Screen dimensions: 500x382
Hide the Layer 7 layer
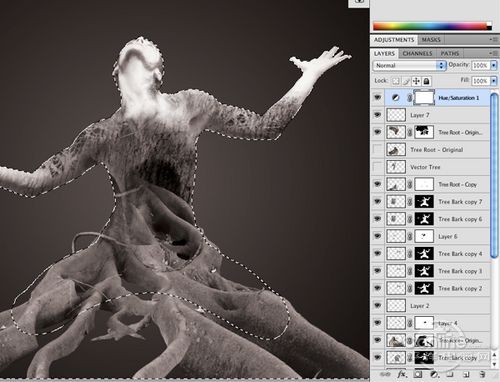click(378, 115)
